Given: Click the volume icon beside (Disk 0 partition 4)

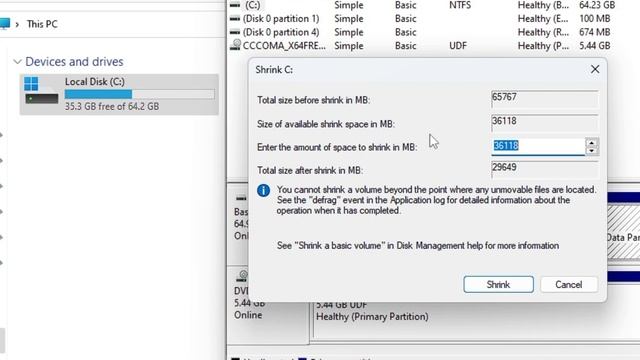Looking at the screenshot, I should [x=235, y=32].
